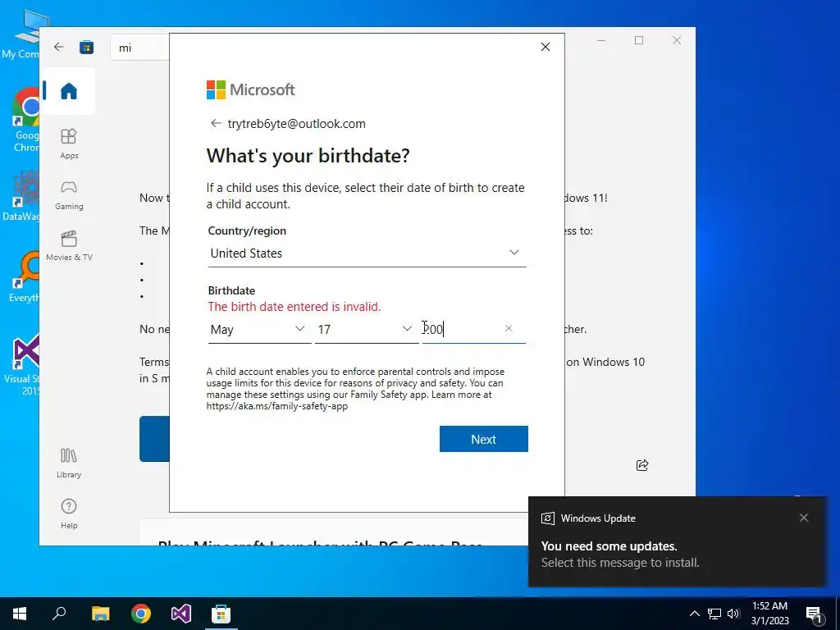Click 'The birth date entered is invalid.' message
The width and height of the screenshot is (840, 630).
click(x=294, y=307)
